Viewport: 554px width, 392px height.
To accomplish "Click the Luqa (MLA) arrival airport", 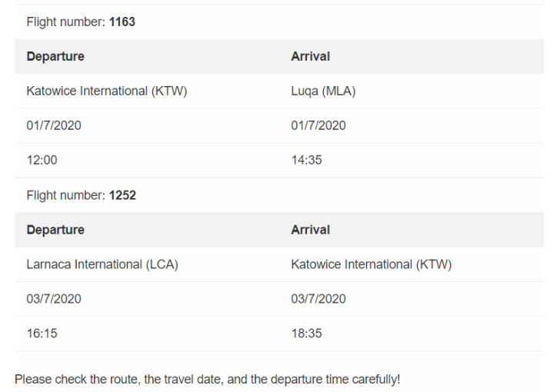I will 323,91.
